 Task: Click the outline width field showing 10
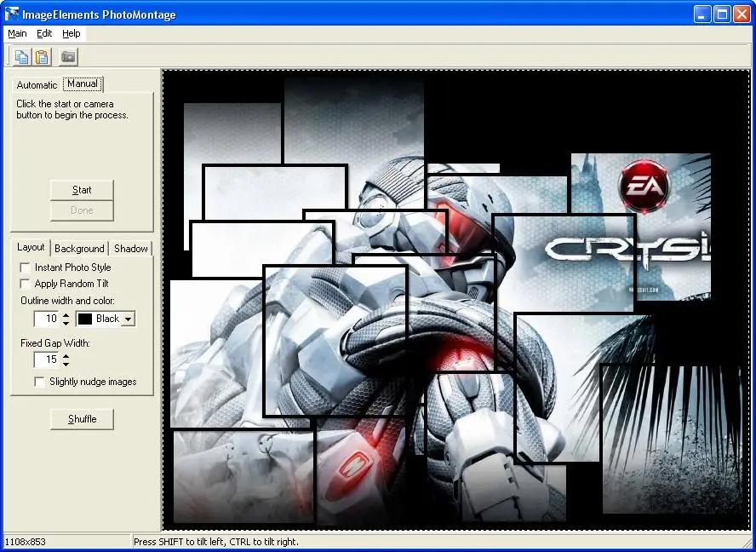pos(48,319)
